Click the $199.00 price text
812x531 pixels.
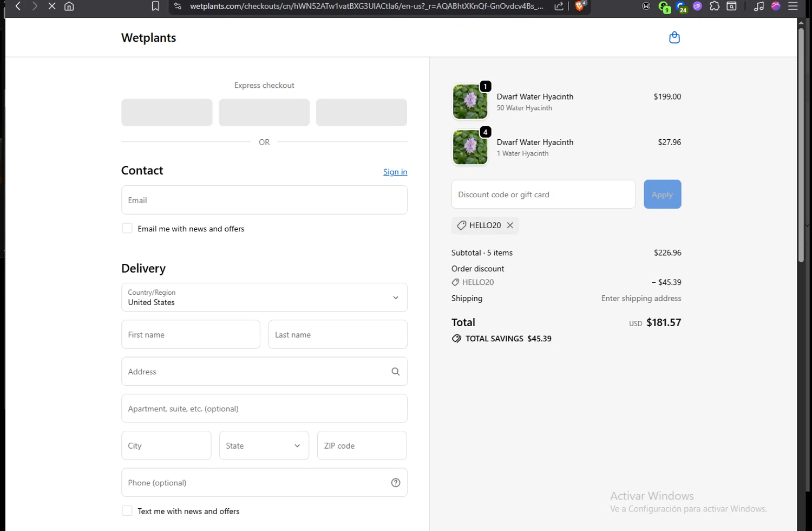pyautogui.click(x=667, y=96)
